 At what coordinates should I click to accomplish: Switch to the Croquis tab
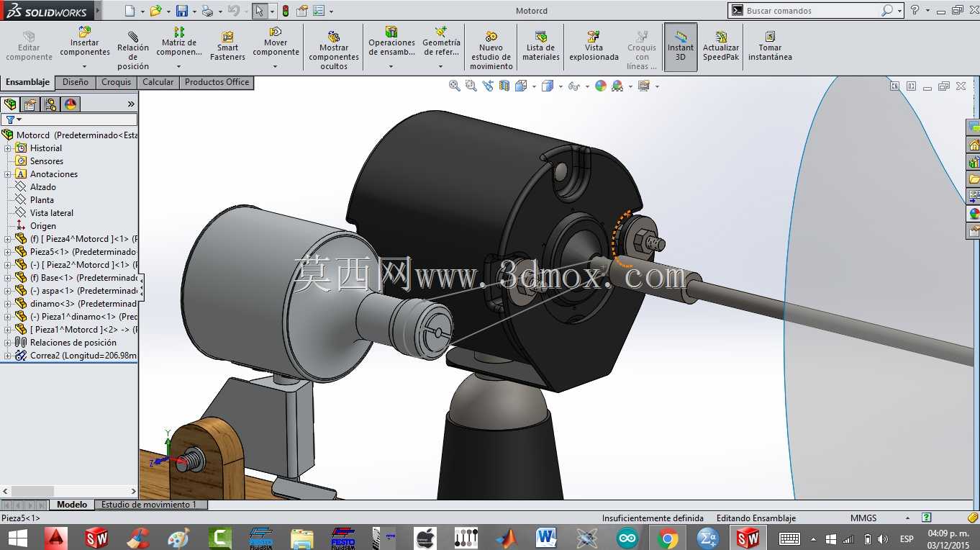[x=116, y=83]
